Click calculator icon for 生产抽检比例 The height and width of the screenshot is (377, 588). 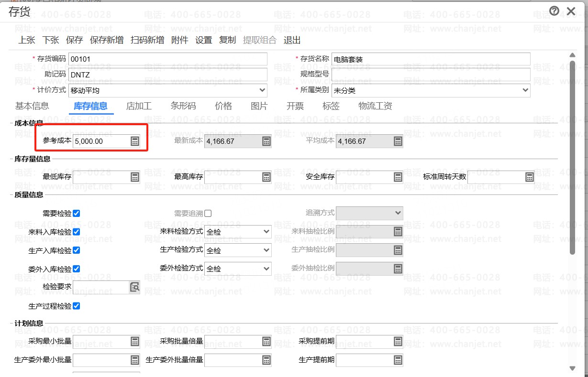click(x=398, y=250)
